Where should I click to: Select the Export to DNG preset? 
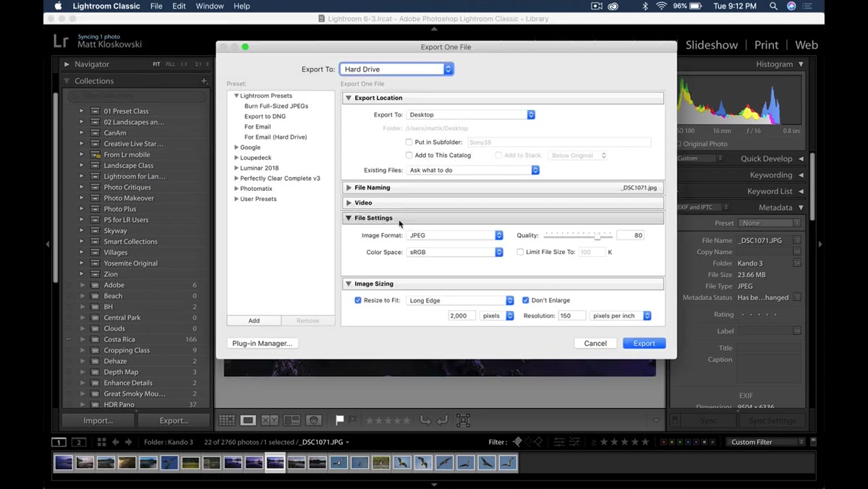pos(265,116)
